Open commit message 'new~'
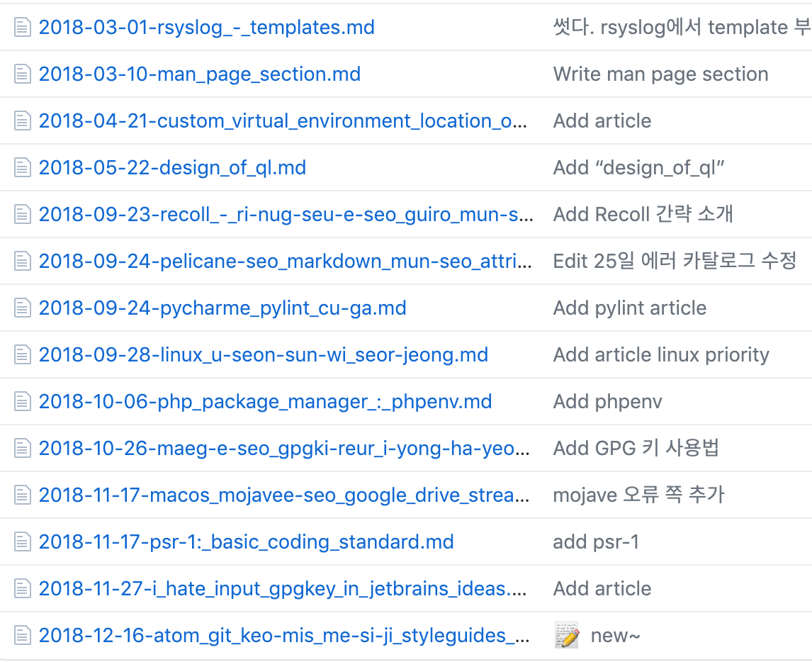This screenshot has width=812, height=662. [x=615, y=636]
